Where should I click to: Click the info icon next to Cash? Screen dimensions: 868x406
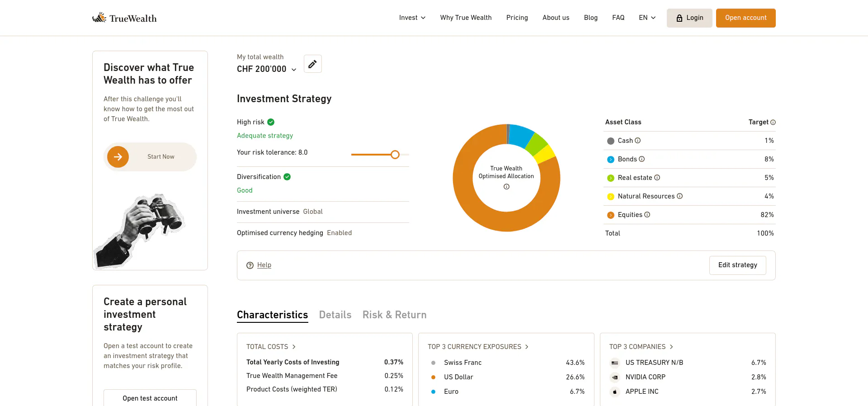(638, 141)
